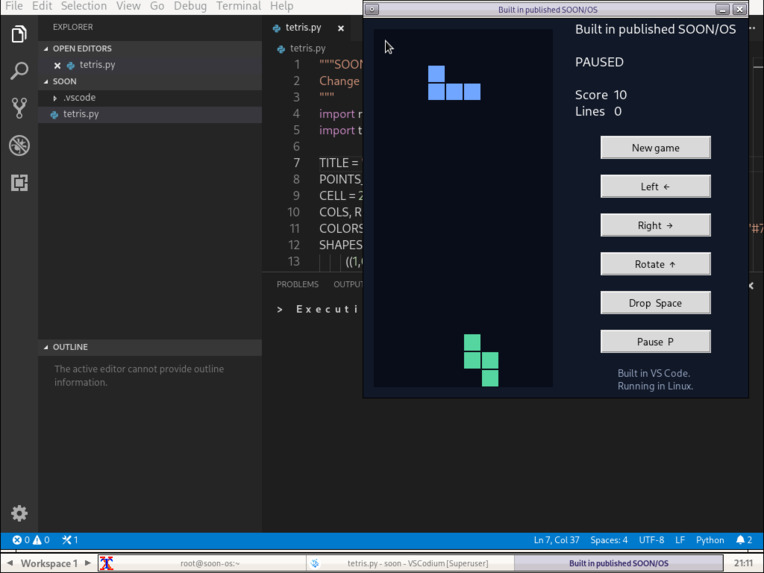Click the Rotate button

(655, 264)
